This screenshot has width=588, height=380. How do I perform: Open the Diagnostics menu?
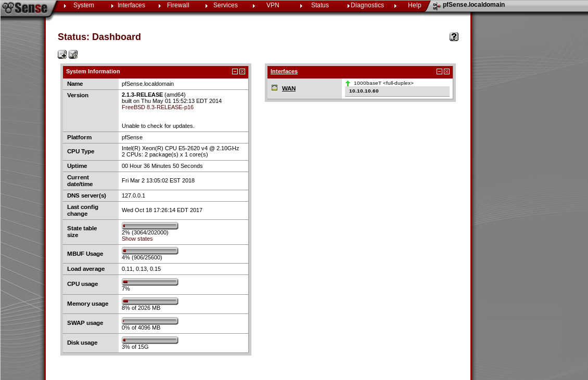[367, 5]
